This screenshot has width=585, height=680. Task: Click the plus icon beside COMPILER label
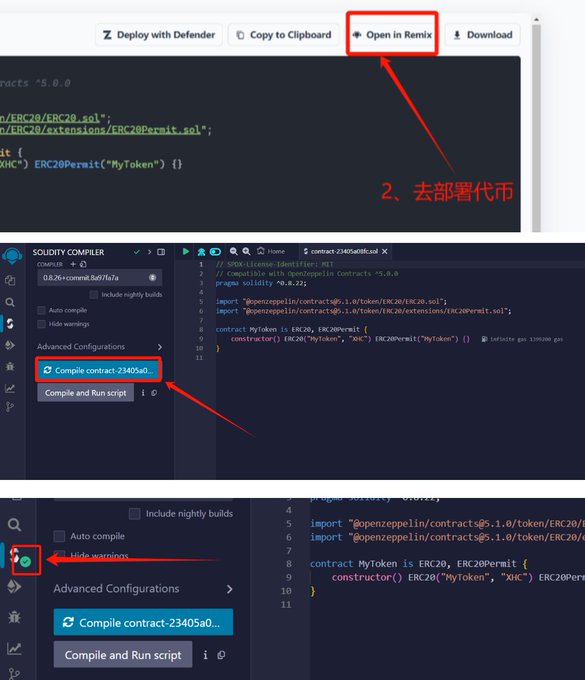(73, 264)
